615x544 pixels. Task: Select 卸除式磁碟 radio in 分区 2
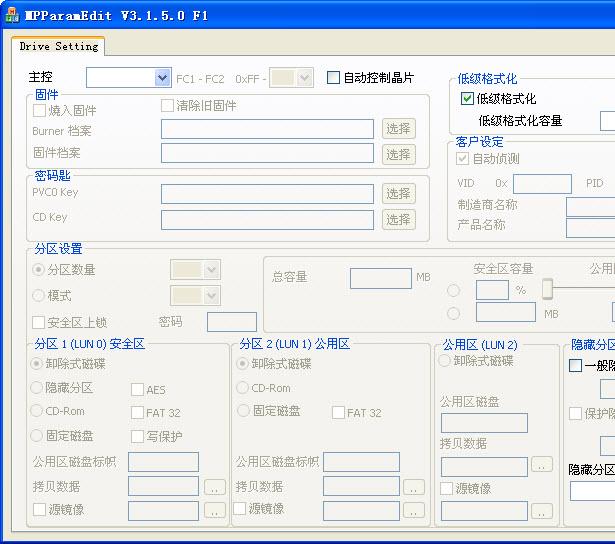click(242, 364)
